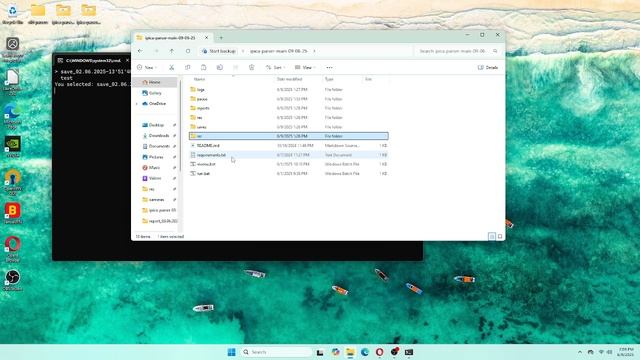Open Downloads in Quick access
640x360 pixels.
tap(158, 136)
